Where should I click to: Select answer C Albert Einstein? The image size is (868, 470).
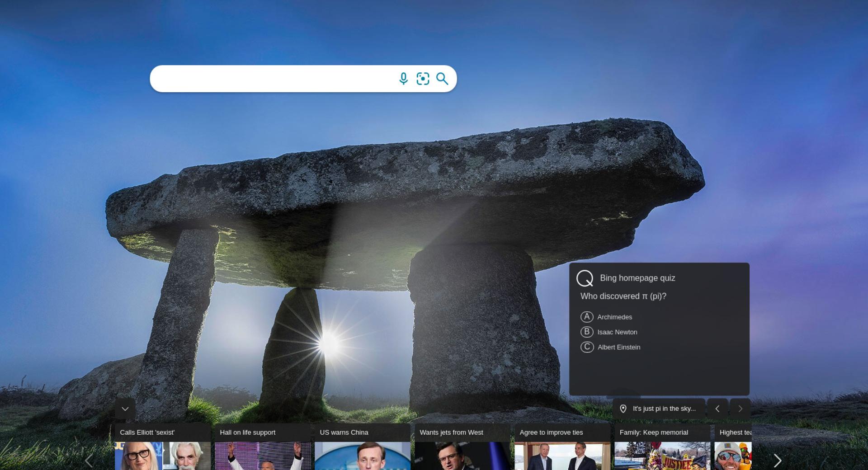(610, 347)
